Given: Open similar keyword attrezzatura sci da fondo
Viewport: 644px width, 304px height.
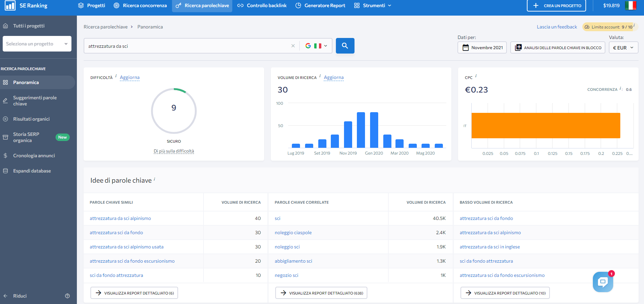Looking at the screenshot, I should [116, 232].
